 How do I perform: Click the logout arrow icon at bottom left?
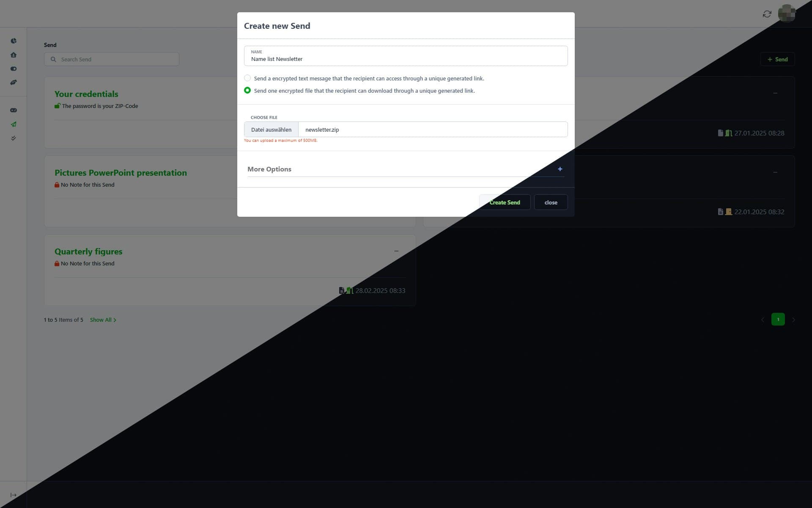(x=14, y=494)
